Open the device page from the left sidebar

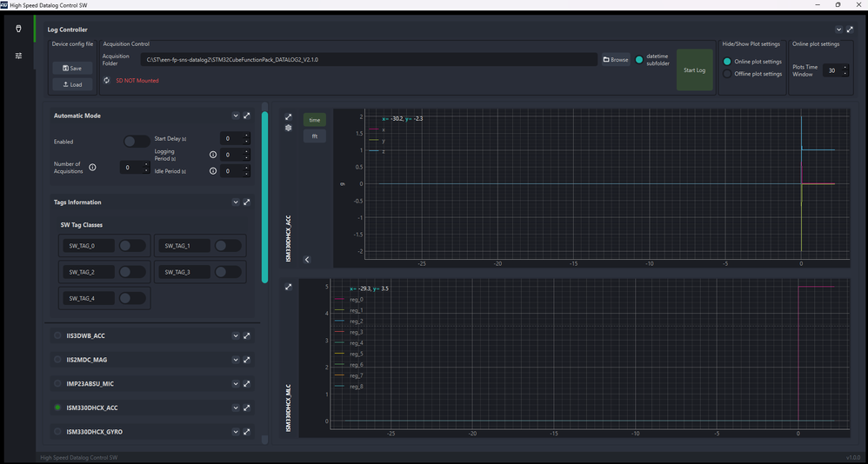tap(18, 29)
